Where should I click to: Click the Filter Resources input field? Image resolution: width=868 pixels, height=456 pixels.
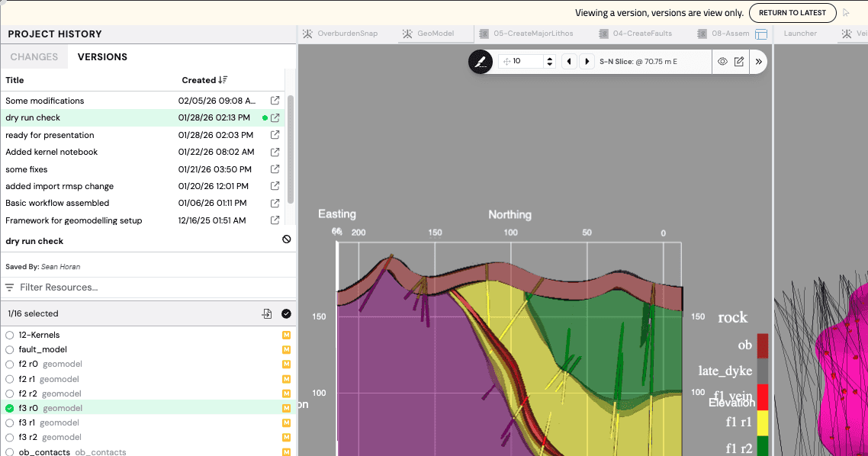[149, 287]
